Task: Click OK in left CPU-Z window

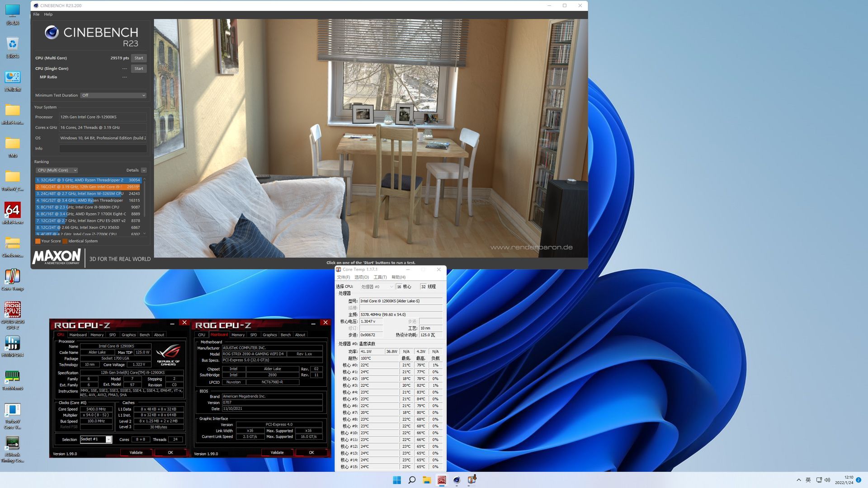Action: pos(170,452)
